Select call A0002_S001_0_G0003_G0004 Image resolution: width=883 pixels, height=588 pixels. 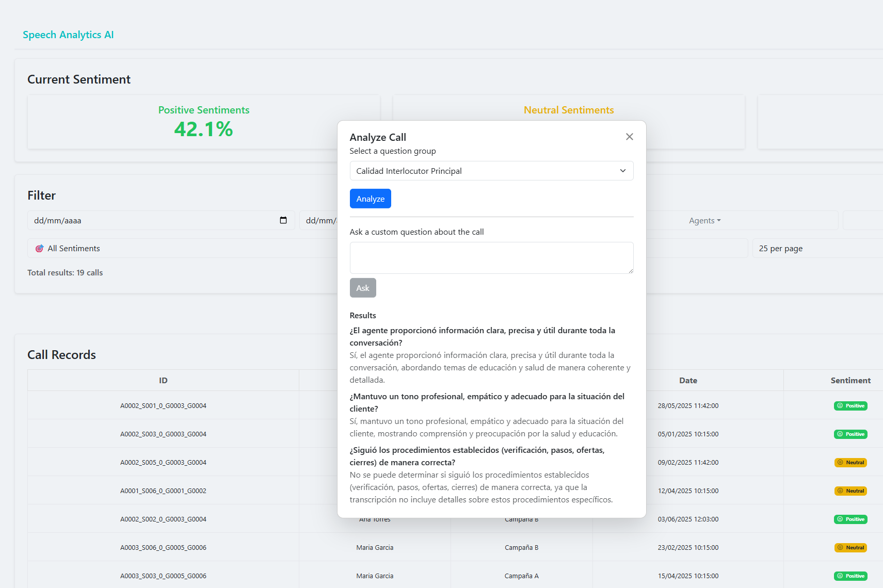pos(163,405)
